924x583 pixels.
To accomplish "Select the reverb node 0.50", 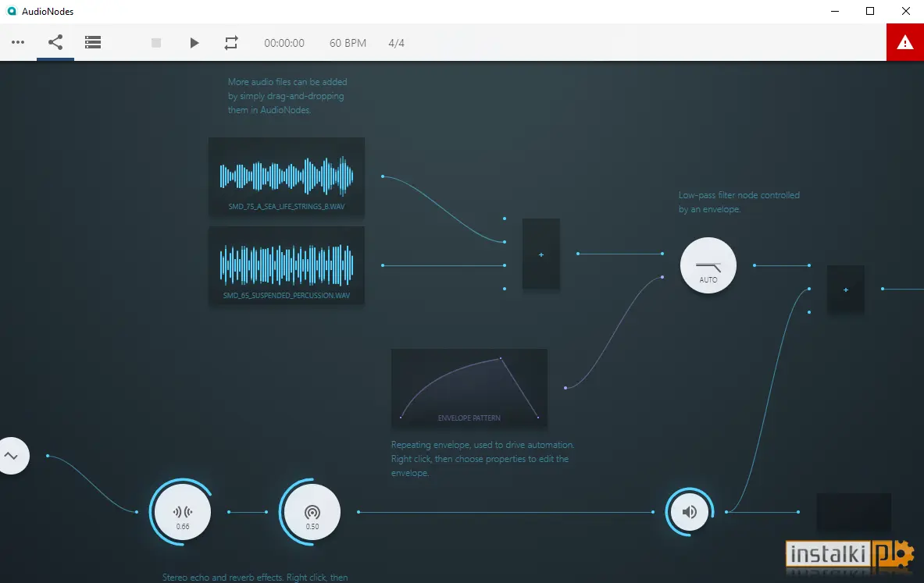I will coord(312,512).
